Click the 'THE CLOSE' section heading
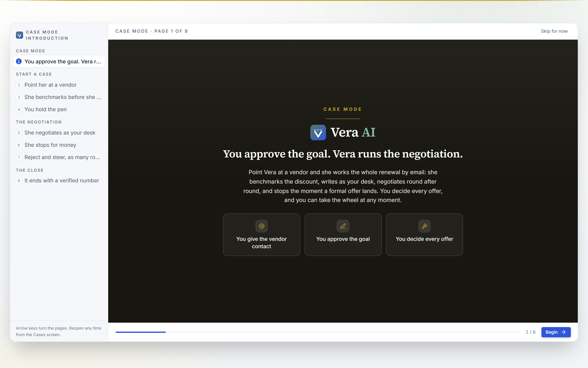 30,170
